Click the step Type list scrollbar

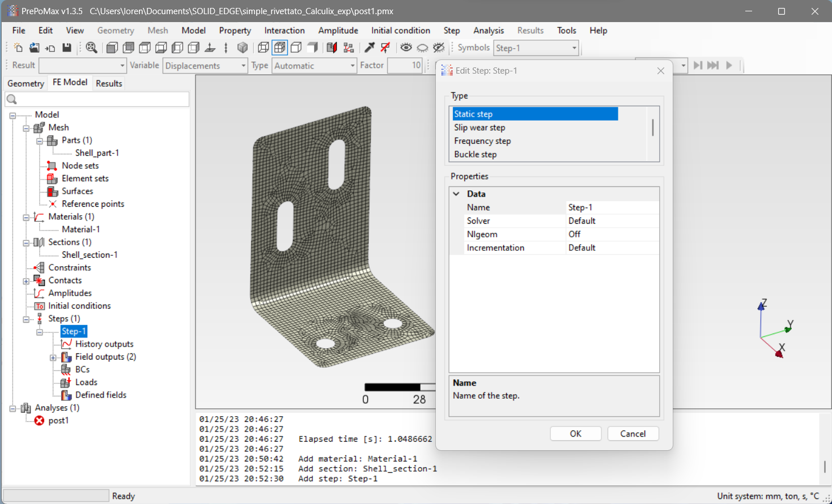coord(653,128)
